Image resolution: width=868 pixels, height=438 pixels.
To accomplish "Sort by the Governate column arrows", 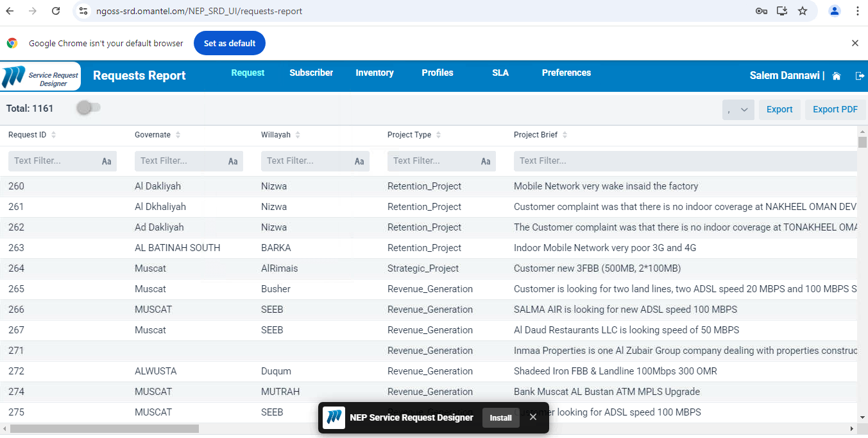I will pyautogui.click(x=178, y=135).
